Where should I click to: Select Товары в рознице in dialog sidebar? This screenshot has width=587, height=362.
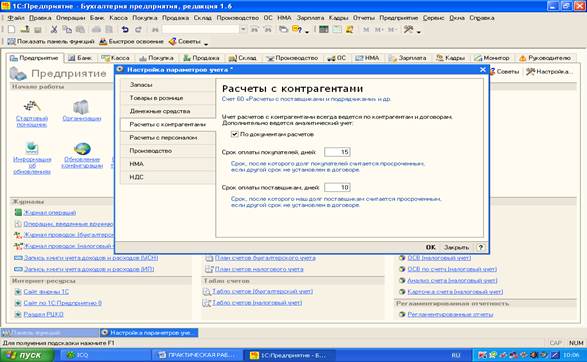(x=168, y=98)
